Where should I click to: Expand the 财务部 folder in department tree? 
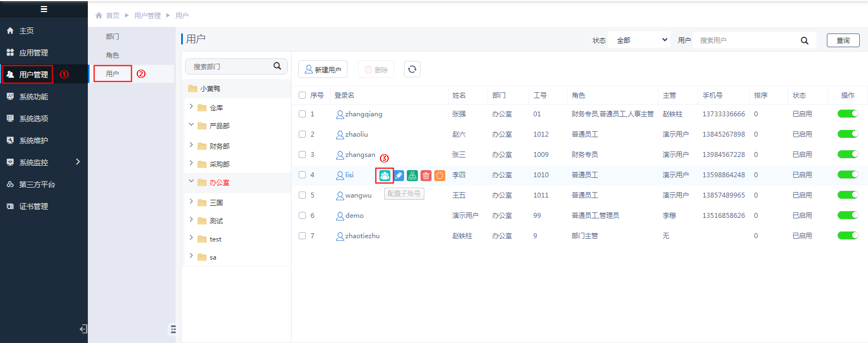pos(191,145)
